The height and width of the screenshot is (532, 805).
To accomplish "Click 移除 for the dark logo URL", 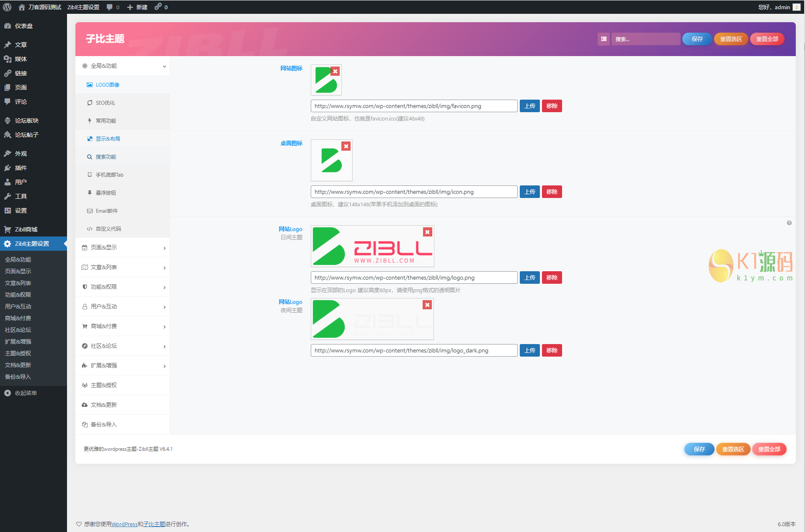I will (552, 351).
